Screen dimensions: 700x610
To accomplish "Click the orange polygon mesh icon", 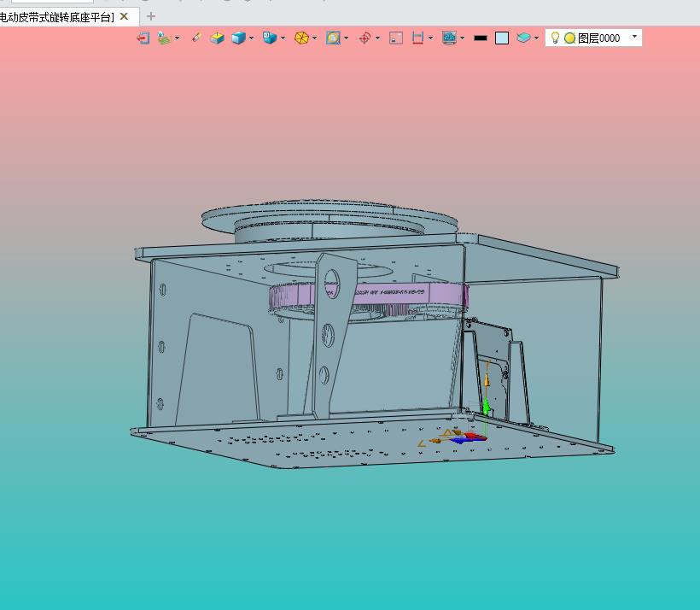I will 302,38.
